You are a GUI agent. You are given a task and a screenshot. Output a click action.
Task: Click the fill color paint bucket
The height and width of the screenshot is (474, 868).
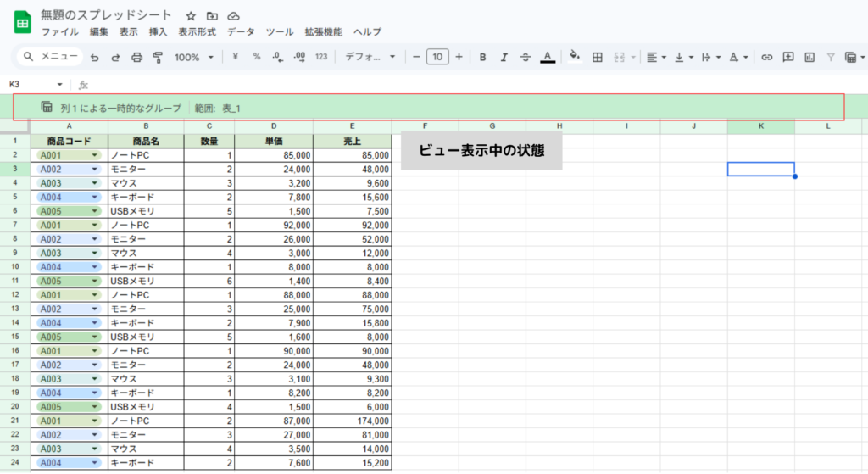click(x=574, y=58)
